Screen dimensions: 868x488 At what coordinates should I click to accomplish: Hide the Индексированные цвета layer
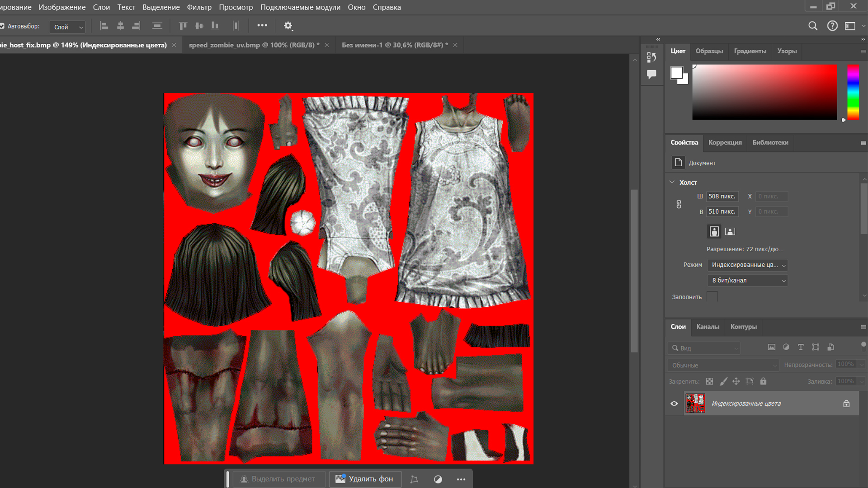(674, 404)
